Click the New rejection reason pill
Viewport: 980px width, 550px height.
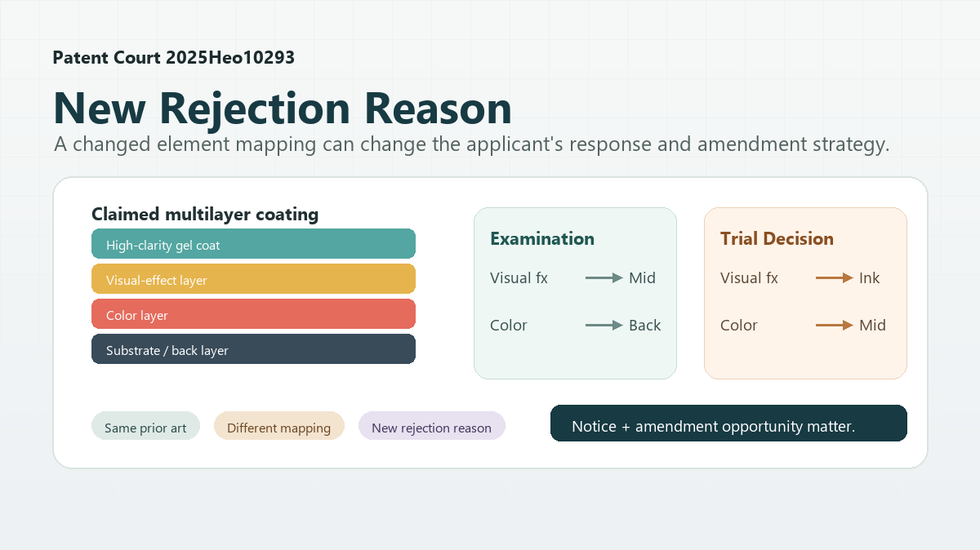[x=431, y=426]
